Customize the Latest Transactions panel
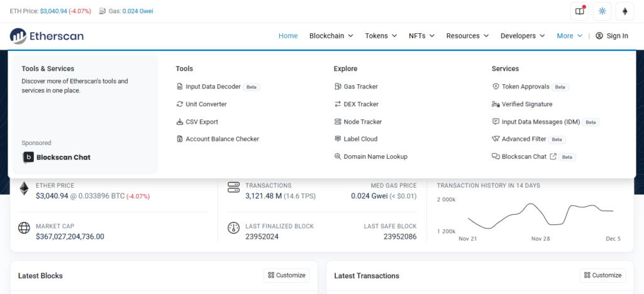 point(602,276)
